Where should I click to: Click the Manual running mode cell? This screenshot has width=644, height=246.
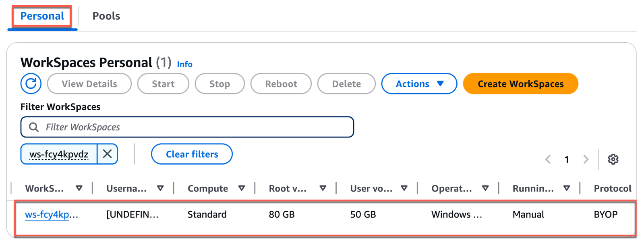pyautogui.click(x=528, y=215)
